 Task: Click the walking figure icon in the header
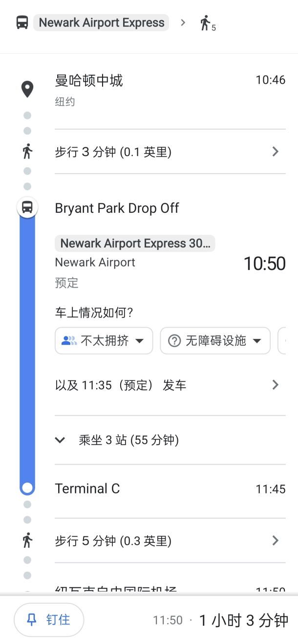point(205,22)
